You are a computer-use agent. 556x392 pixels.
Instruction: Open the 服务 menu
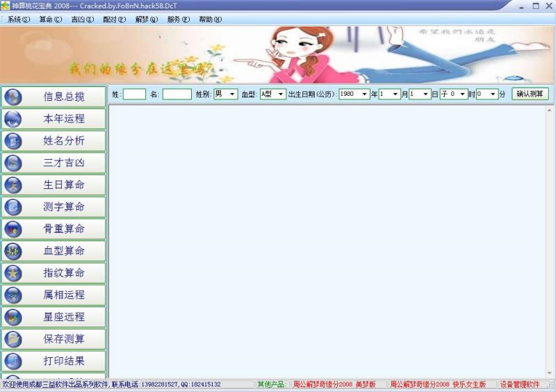[178, 19]
